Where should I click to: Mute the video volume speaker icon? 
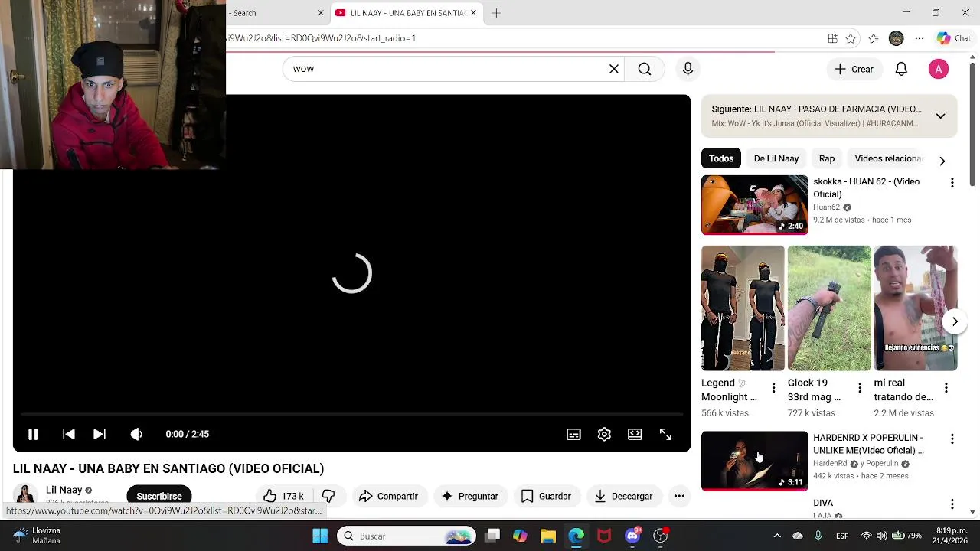pos(136,434)
